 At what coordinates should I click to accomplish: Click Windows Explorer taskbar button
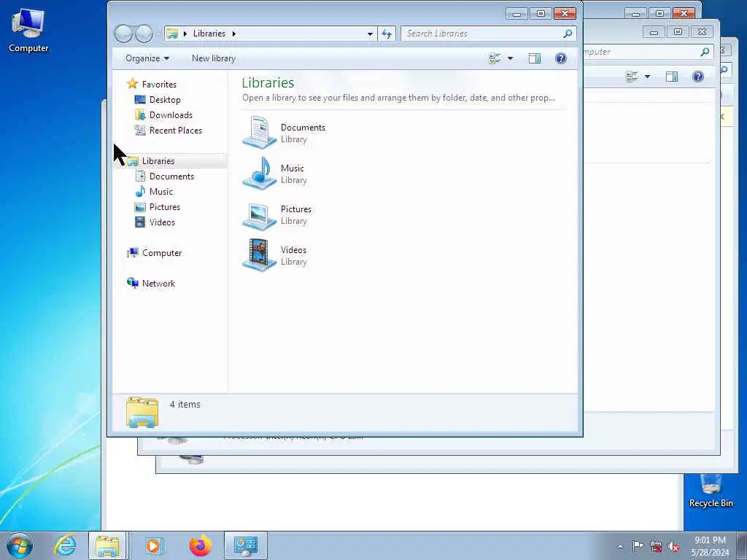tap(107, 545)
